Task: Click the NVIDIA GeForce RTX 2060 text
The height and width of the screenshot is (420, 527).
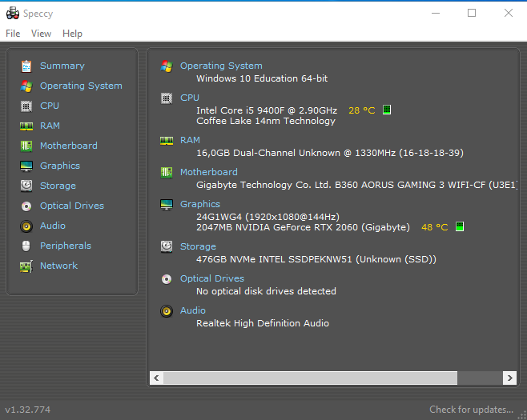Action: 303,227
